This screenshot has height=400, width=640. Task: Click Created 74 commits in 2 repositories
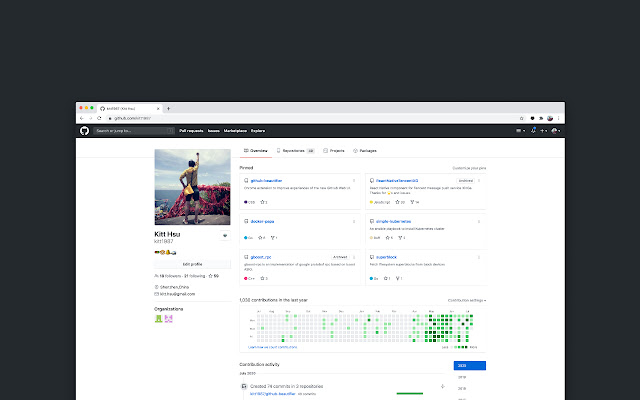point(287,386)
